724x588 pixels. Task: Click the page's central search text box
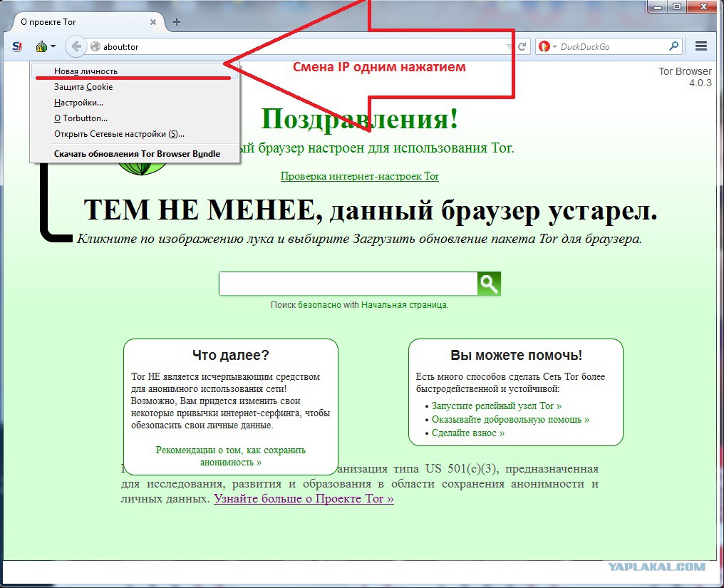(348, 283)
